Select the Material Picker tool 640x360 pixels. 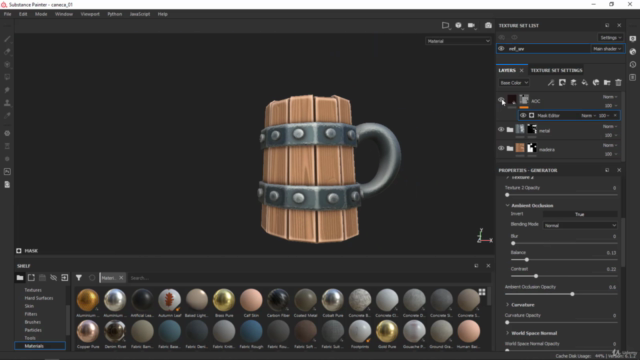tap(7, 116)
